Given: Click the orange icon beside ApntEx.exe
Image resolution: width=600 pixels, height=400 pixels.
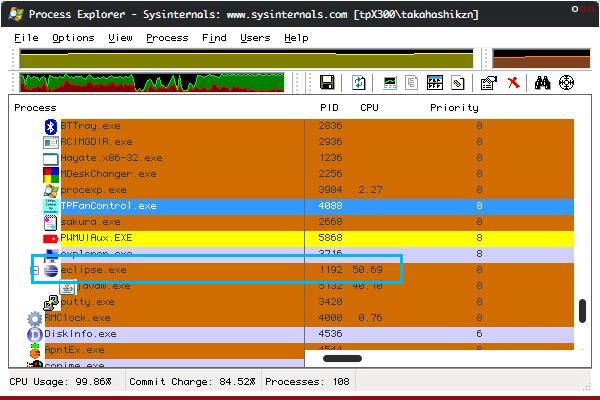Looking at the screenshot, I should 35,350.
